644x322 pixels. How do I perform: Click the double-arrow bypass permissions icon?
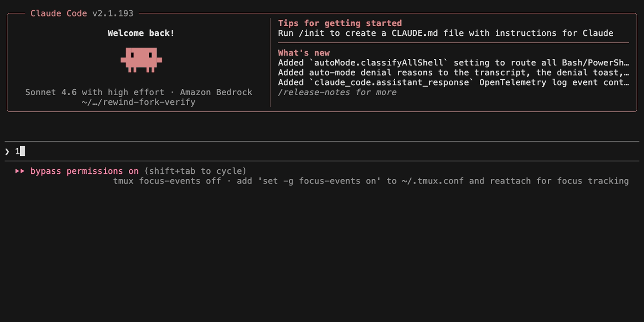pyautogui.click(x=20, y=171)
